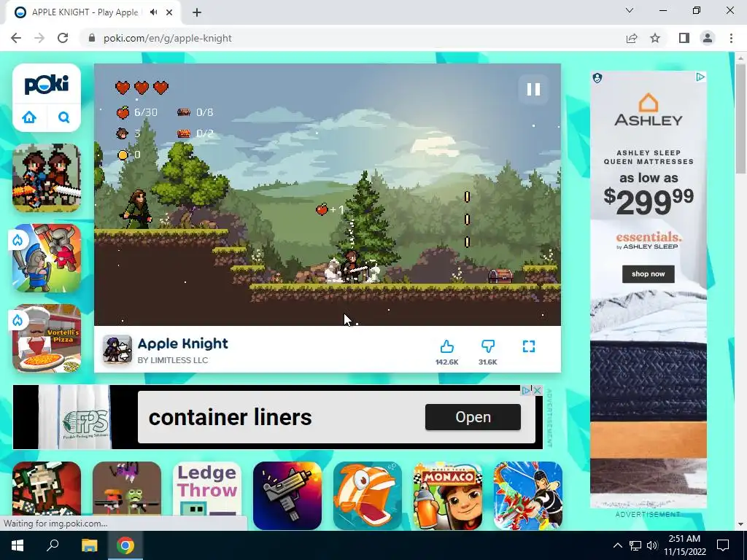View site information lock icon
Viewport: 747px width, 560px height.
(x=92, y=38)
